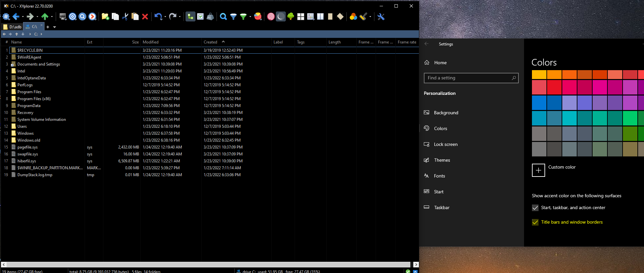Select the hiberfil.sys file row

coord(210,161)
